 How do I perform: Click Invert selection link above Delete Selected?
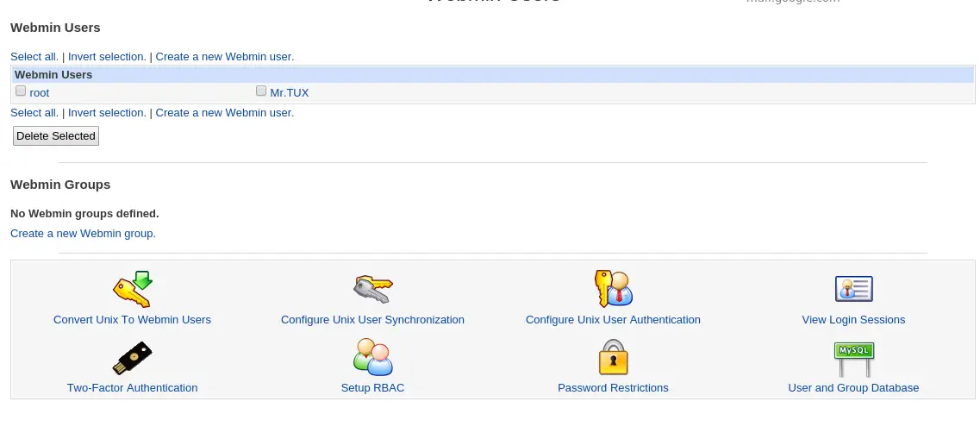pos(107,113)
